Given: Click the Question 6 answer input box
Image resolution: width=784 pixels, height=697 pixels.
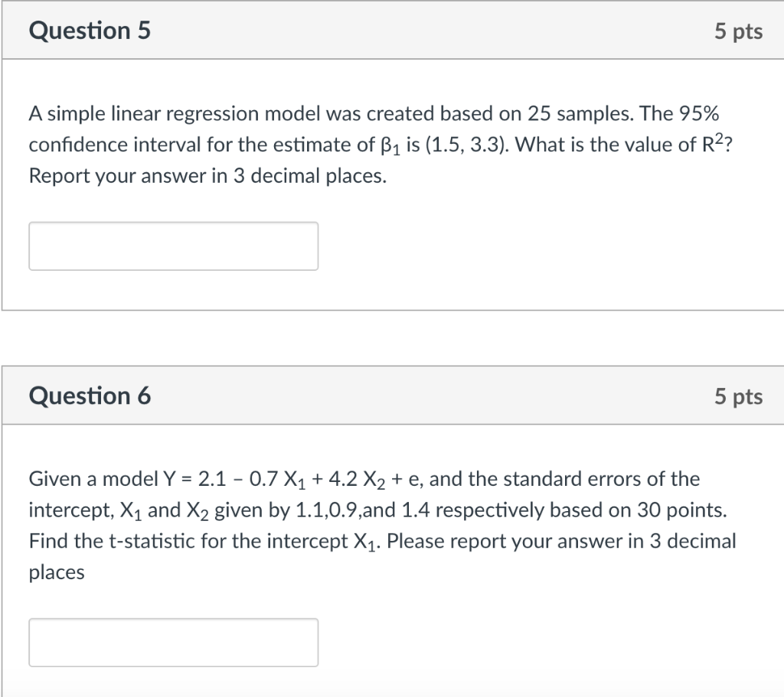Looking at the screenshot, I should [x=174, y=643].
